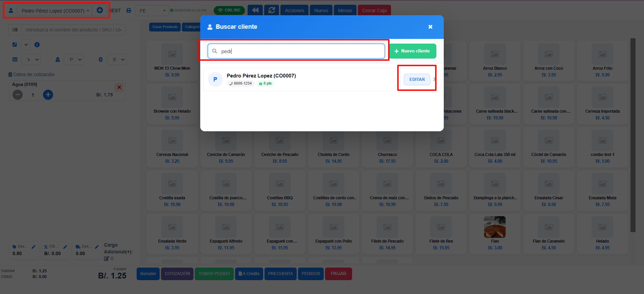This screenshot has width=644, height=294.
Task: Close the Buscar cliente dialog
Action: click(x=430, y=27)
